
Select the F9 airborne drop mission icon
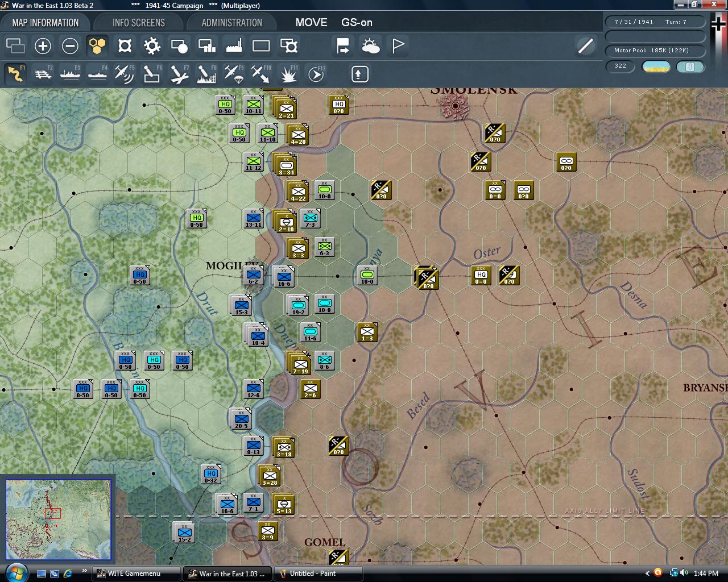coord(233,74)
